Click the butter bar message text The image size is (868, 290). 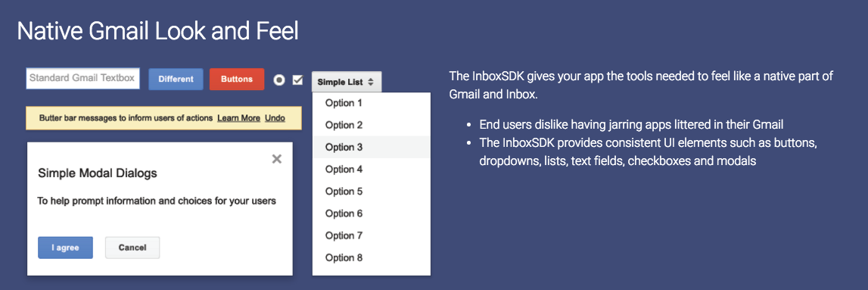click(126, 118)
